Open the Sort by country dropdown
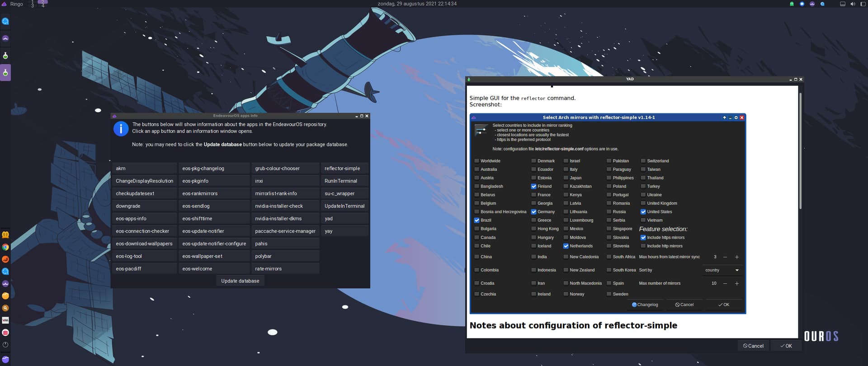 (722, 270)
